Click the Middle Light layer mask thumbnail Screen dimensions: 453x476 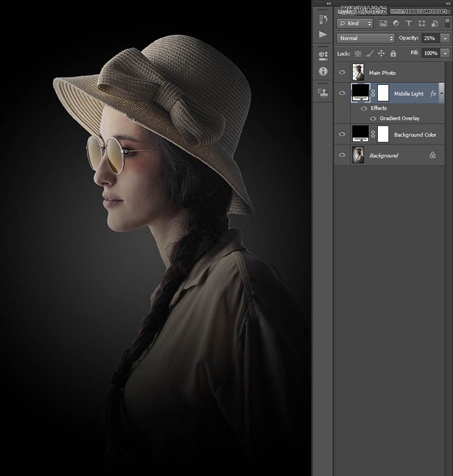pyautogui.click(x=382, y=93)
